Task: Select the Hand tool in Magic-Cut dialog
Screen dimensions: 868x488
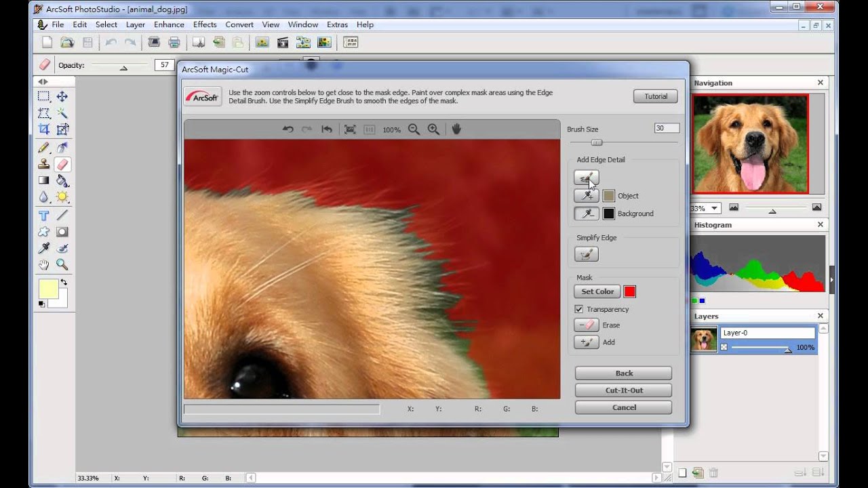Action: click(456, 129)
